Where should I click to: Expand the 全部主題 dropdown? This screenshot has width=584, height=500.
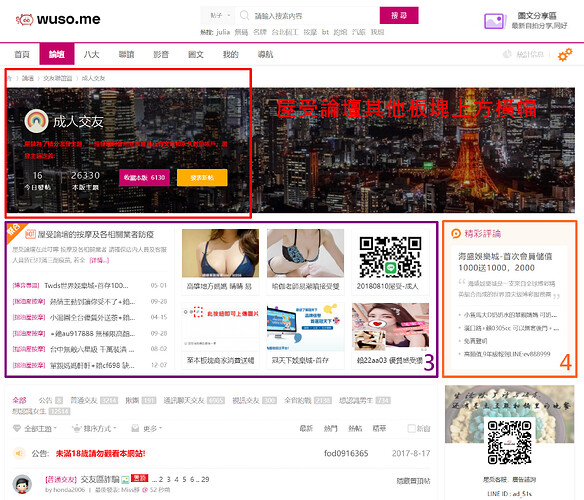click(40, 428)
